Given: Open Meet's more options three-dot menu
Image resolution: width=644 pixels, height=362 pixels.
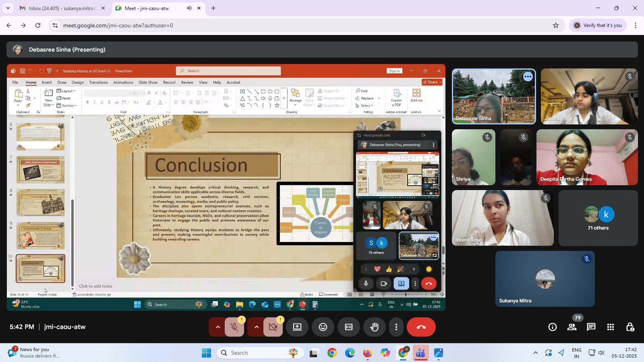Looking at the screenshot, I should coord(396,327).
